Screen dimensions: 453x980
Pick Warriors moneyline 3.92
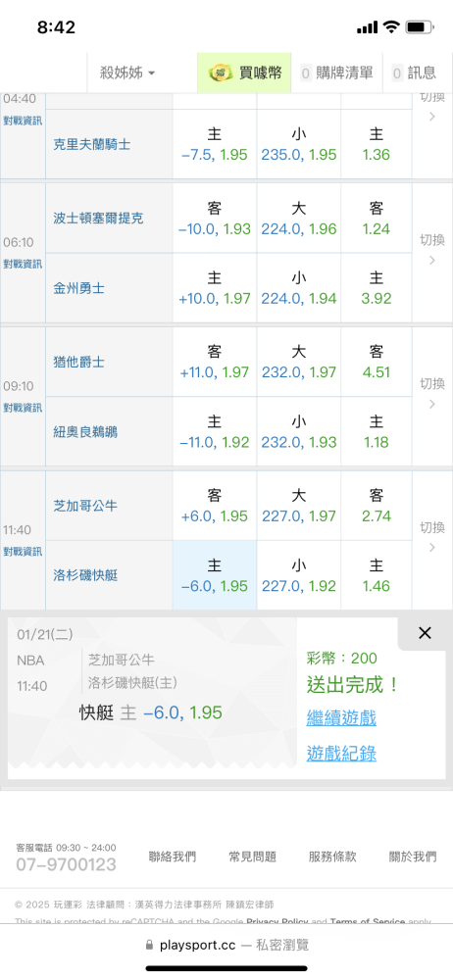click(377, 288)
